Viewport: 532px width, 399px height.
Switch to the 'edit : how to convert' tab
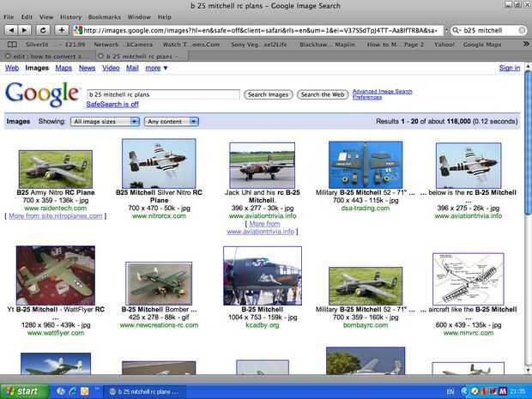[x=47, y=57]
